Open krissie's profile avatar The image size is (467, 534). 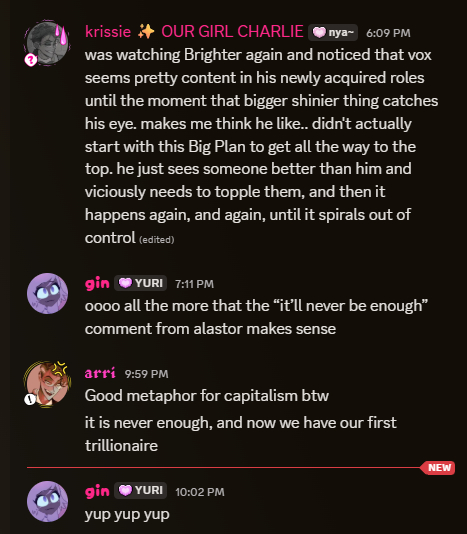tap(47, 43)
